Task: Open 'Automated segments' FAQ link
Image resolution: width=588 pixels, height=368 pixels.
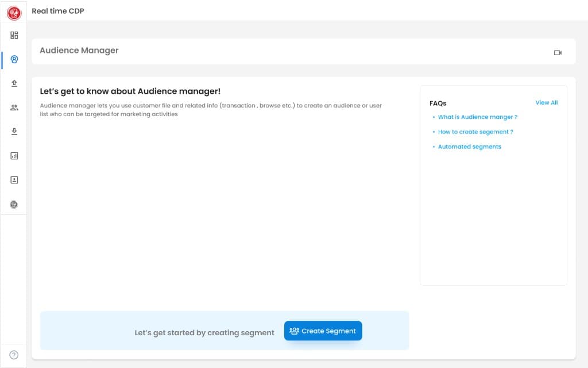Action: (x=469, y=147)
